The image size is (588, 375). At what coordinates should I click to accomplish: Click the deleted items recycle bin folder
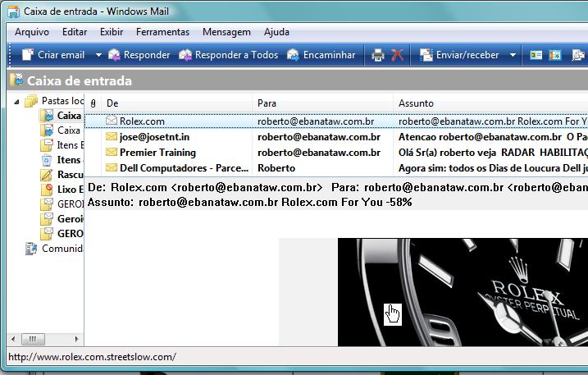[48, 160]
